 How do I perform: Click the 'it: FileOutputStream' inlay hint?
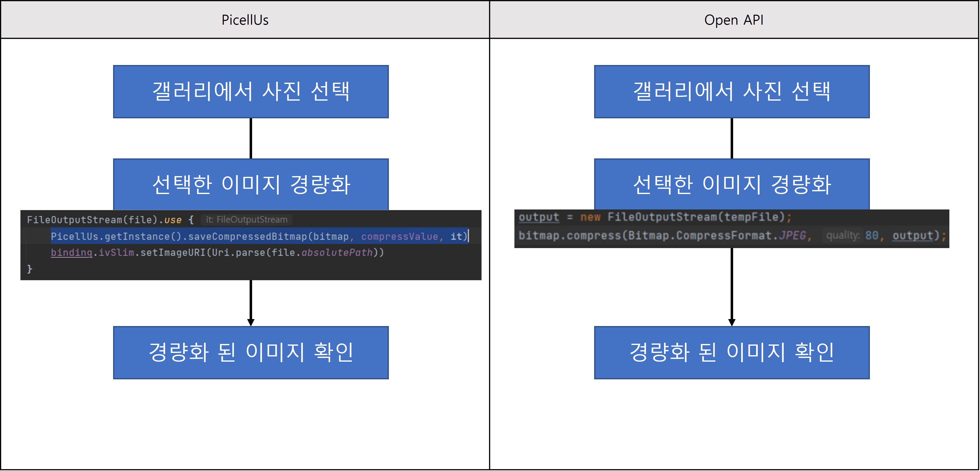247,219
